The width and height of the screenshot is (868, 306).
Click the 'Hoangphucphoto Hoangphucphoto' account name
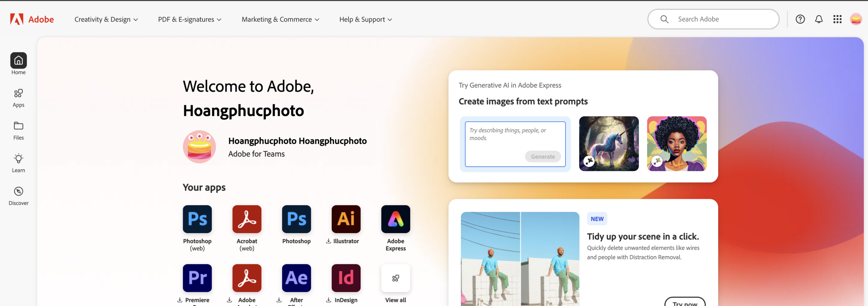[x=297, y=141]
